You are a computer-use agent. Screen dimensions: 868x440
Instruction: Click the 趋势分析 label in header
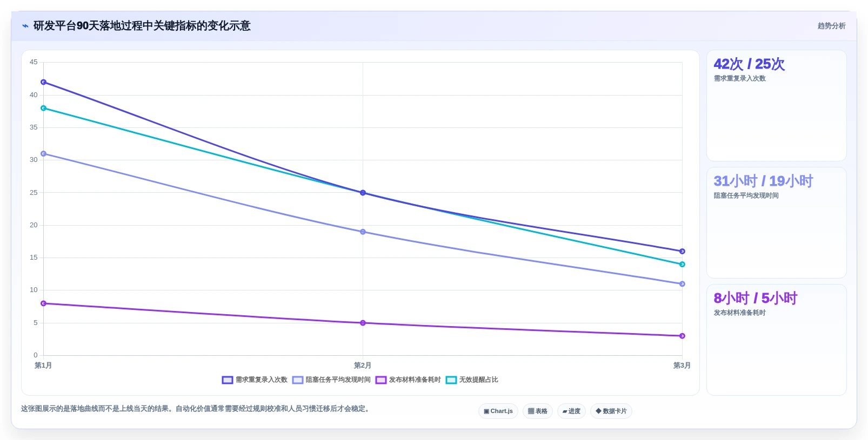point(831,26)
